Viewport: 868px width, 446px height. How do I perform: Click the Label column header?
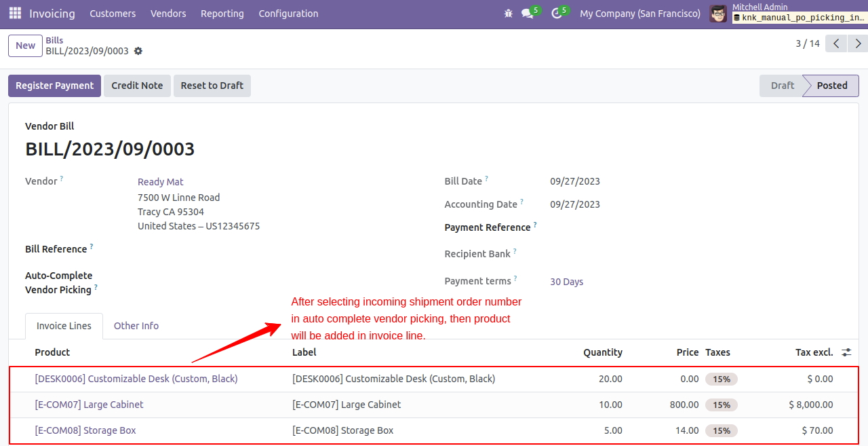304,352
